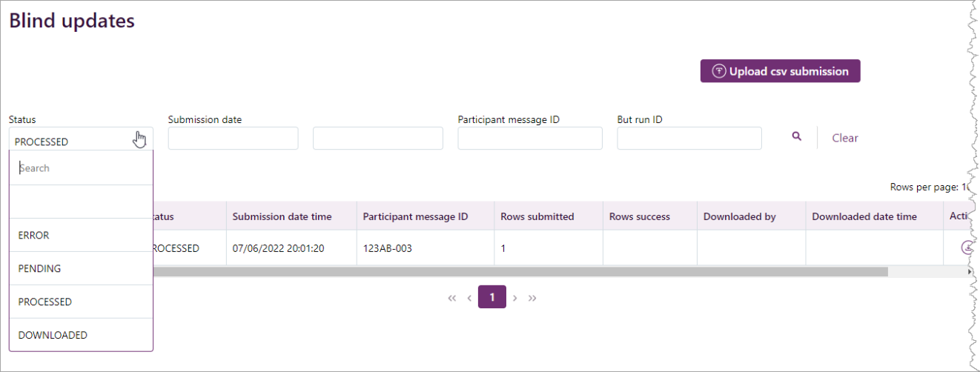
Task: Click the horizontal table scrollbar
Action: tap(519, 272)
